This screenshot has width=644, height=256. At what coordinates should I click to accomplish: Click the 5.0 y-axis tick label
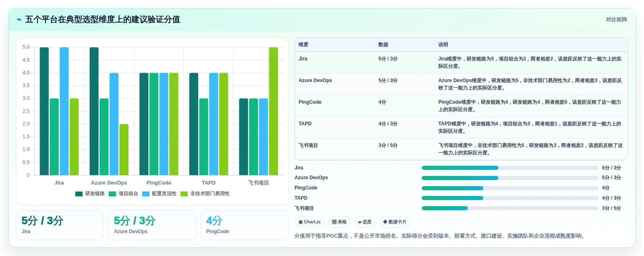click(x=26, y=47)
